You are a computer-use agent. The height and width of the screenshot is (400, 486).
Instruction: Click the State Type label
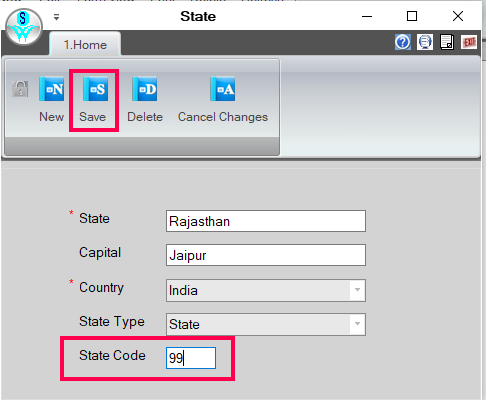coord(112,322)
